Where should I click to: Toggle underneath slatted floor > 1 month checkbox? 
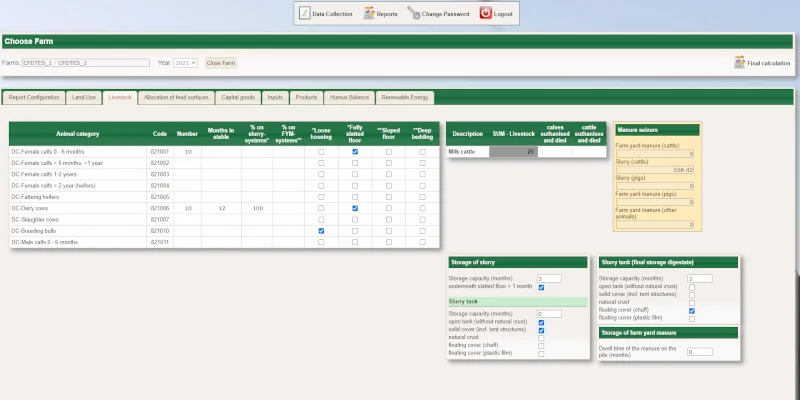tap(541, 287)
